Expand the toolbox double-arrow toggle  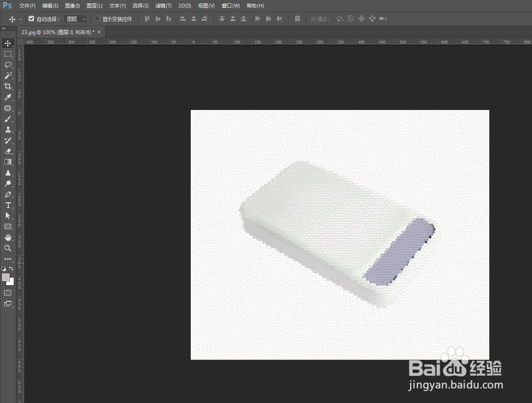[x=4, y=29]
